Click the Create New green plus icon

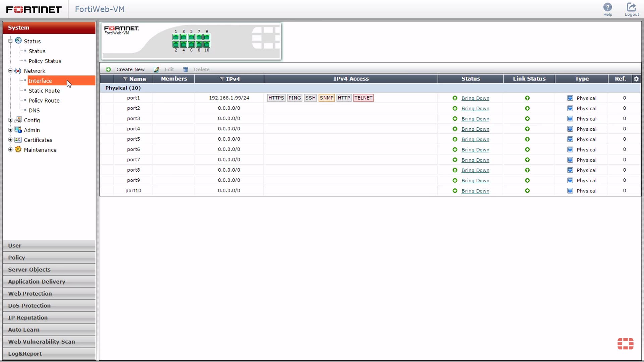click(x=108, y=69)
